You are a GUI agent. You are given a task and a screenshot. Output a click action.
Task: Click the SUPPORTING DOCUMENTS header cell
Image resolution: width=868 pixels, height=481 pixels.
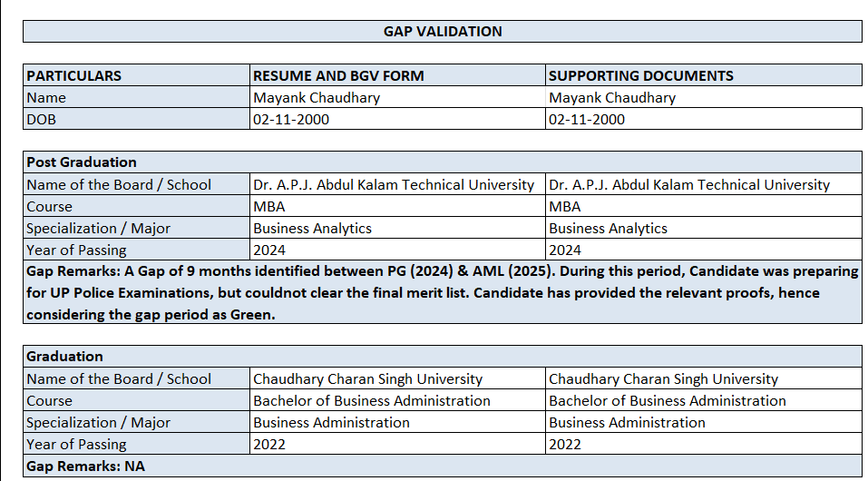[641, 76]
